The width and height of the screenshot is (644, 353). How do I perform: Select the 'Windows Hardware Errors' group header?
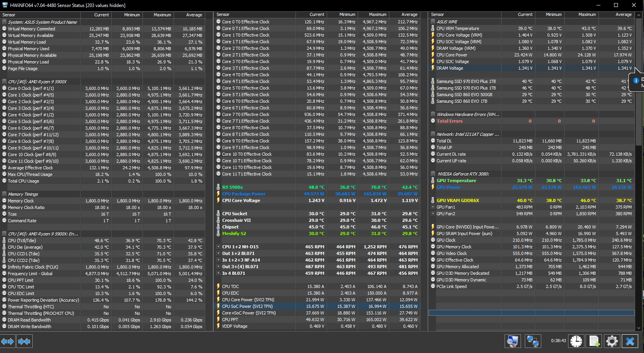pos(532,114)
